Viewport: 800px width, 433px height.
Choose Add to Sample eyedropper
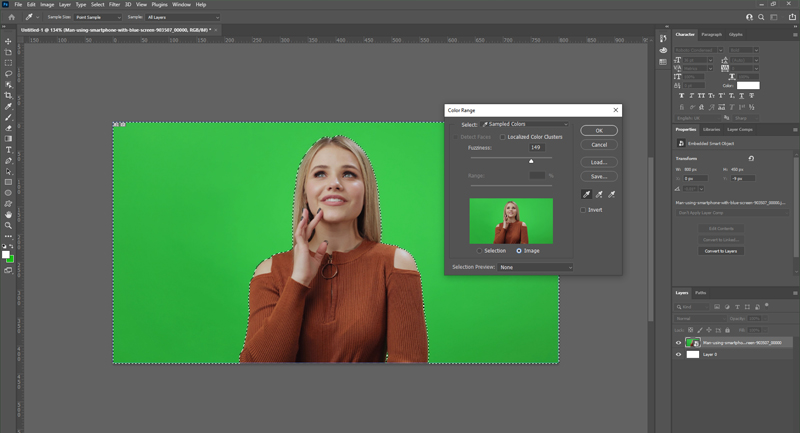(x=599, y=194)
